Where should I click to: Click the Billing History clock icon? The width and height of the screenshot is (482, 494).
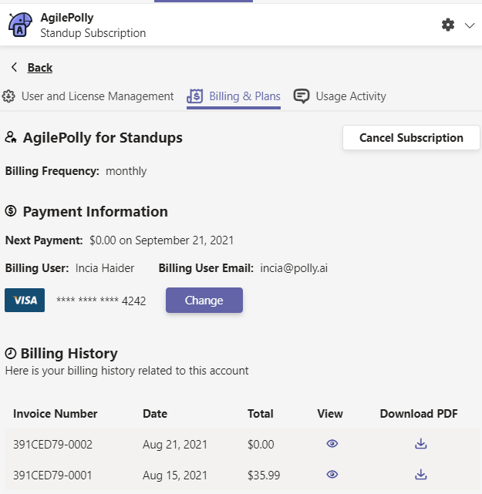[x=11, y=353]
